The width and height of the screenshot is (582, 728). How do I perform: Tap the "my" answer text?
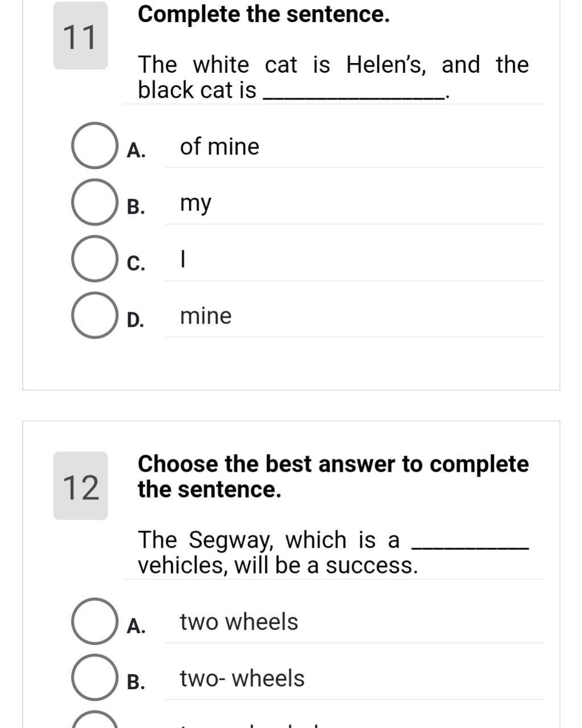coord(196,203)
